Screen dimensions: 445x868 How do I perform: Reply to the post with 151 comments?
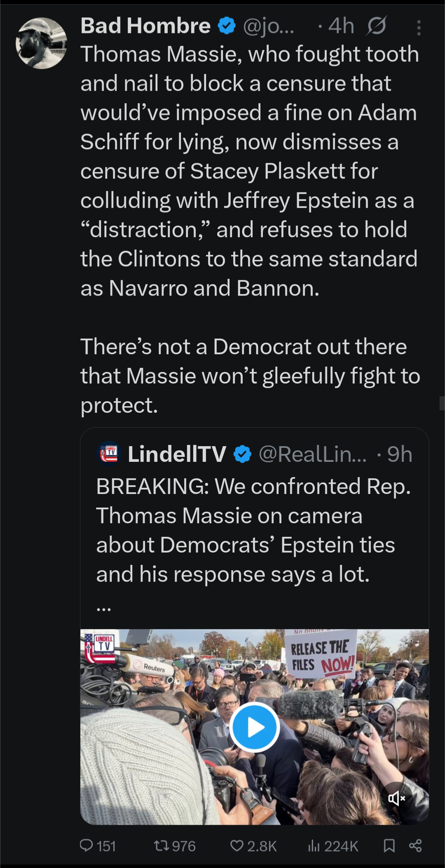coord(97,846)
